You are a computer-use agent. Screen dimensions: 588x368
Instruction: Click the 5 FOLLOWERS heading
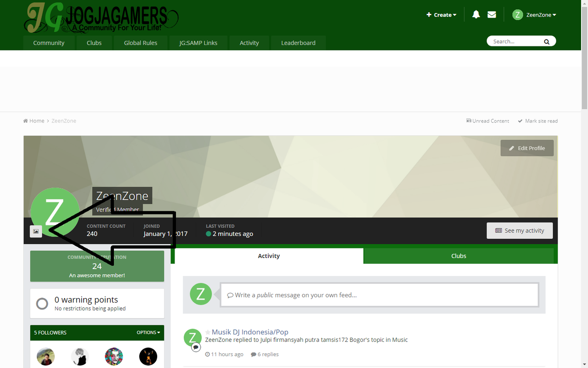(50, 333)
